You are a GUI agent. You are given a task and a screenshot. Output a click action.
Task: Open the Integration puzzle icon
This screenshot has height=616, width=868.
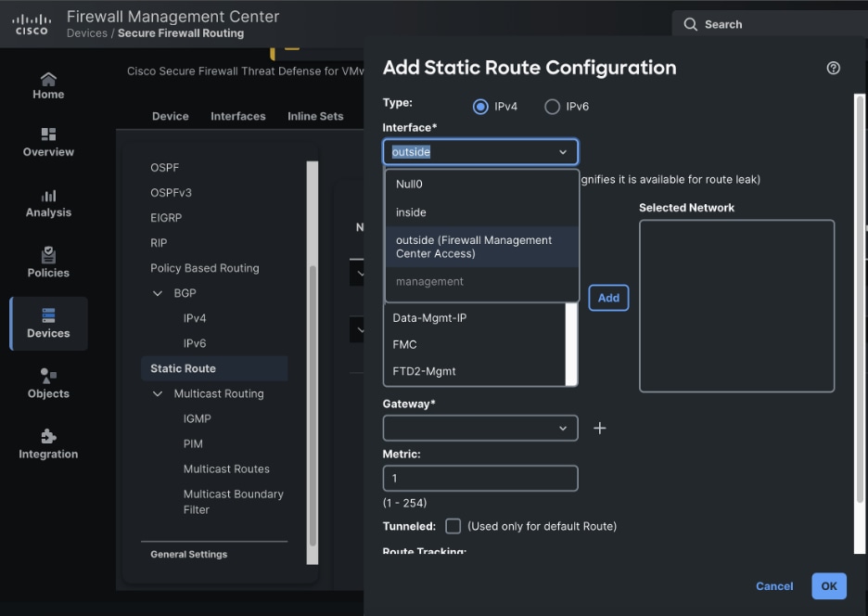pyautogui.click(x=48, y=436)
